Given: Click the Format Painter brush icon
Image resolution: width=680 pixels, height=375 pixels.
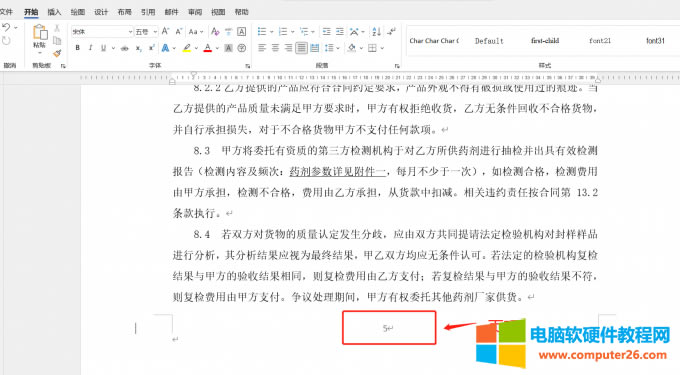Looking at the screenshot, I should coord(57,53).
